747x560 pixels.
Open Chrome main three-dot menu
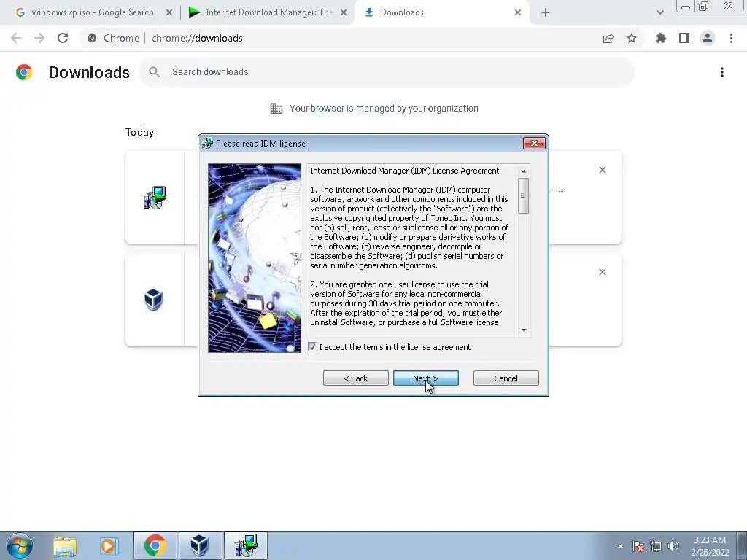731,38
